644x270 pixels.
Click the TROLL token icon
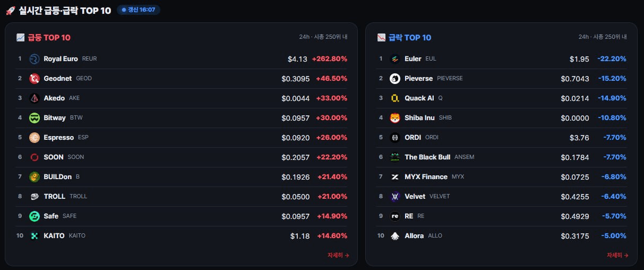click(x=35, y=197)
